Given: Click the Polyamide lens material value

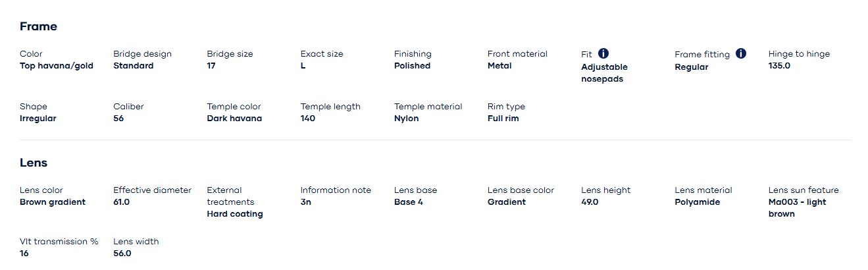Looking at the screenshot, I should coord(697,202).
